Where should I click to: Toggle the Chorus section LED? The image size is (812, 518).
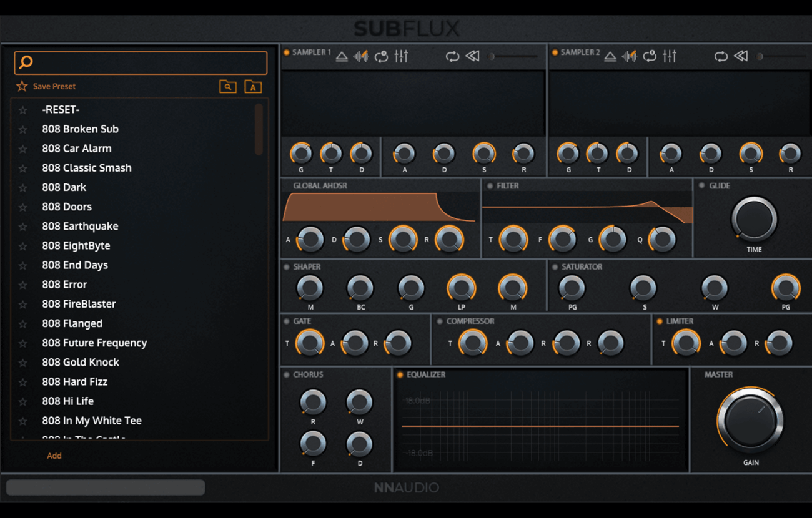tap(286, 375)
